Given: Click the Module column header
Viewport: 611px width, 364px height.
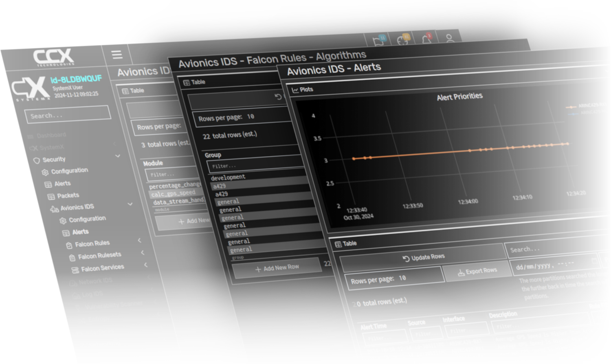Looking at the screenshot, I should (153, 163).
